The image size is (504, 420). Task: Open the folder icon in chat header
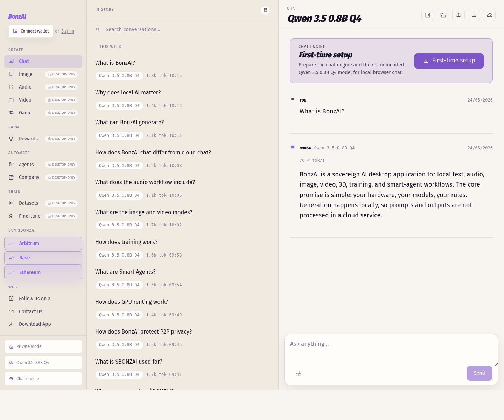click(443, 15)
